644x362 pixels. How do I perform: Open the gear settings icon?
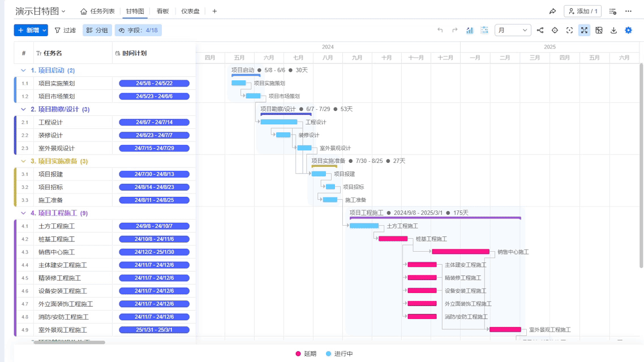click(628, 31)
